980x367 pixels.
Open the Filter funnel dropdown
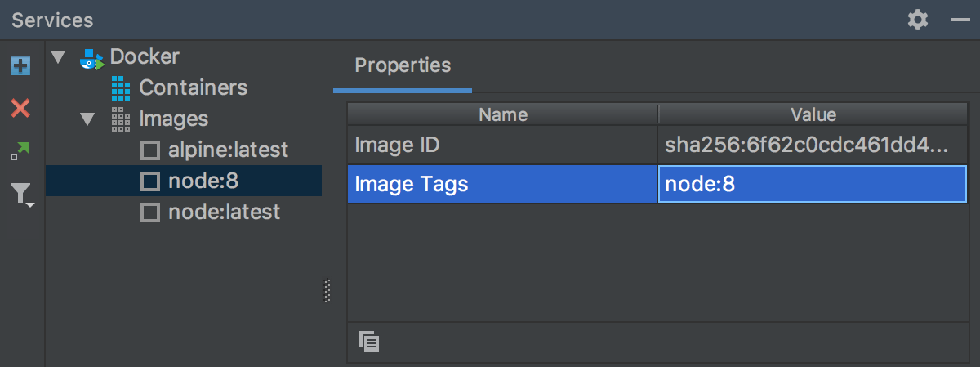[21, 195]
